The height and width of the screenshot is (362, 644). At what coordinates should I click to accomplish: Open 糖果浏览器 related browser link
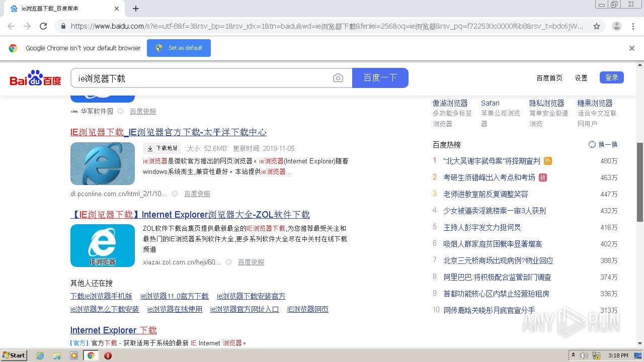(x=595, y=103)
